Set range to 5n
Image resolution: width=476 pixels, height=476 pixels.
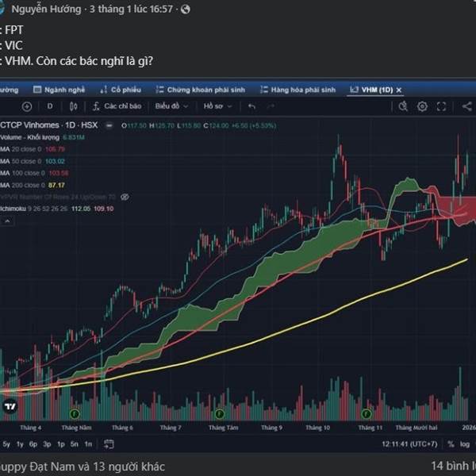click(x=75, y=444)
